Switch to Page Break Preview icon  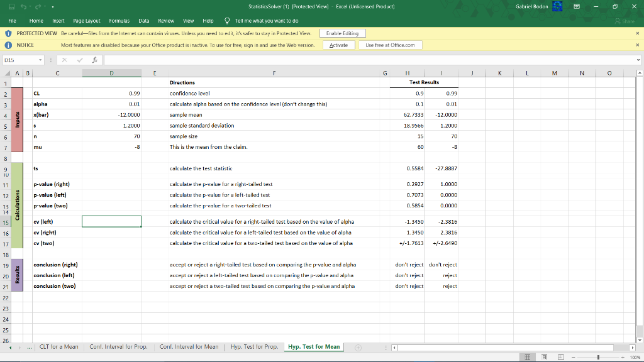(560, 357)
